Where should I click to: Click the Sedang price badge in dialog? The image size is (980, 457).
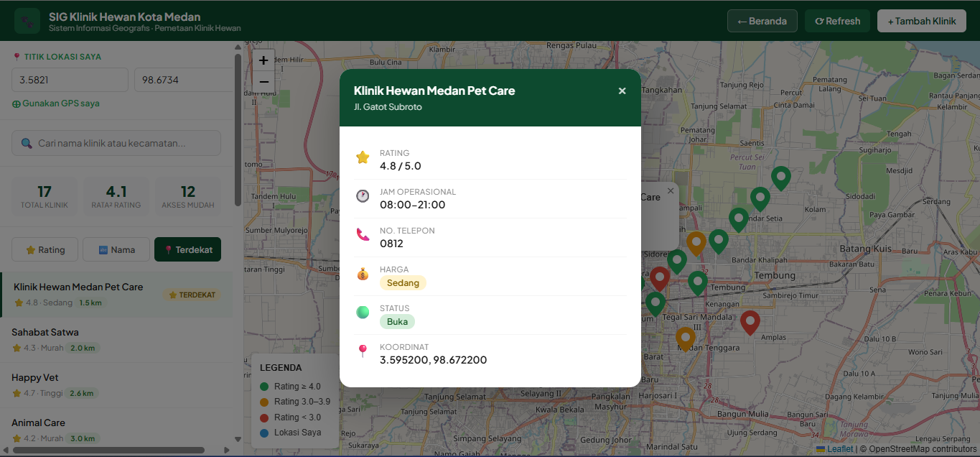coord(403,282)
